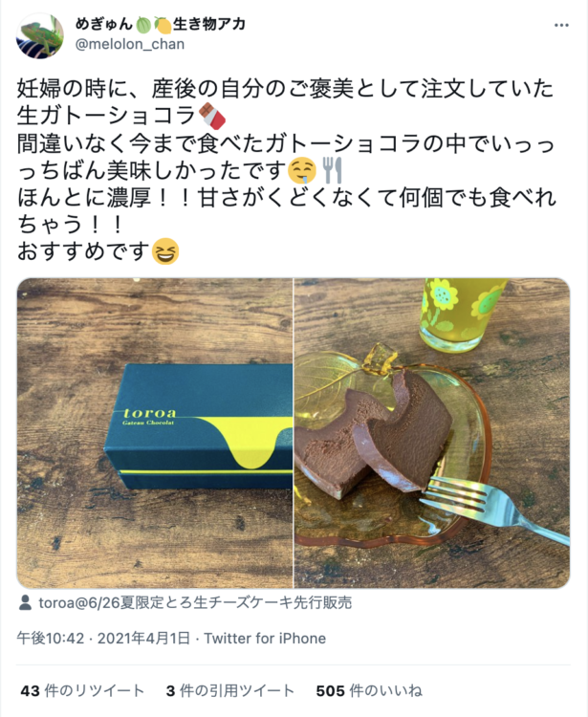The width and height of the screenshot is (588, 717).
Task: Open the toroa box photo
Action: (155, 433)
